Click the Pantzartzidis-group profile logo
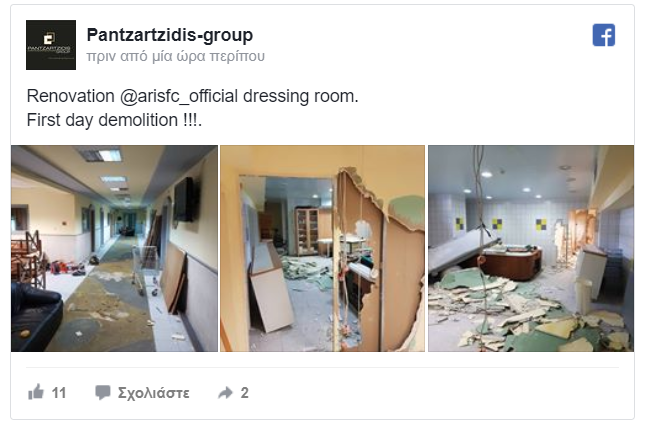 tap(51, 45)
